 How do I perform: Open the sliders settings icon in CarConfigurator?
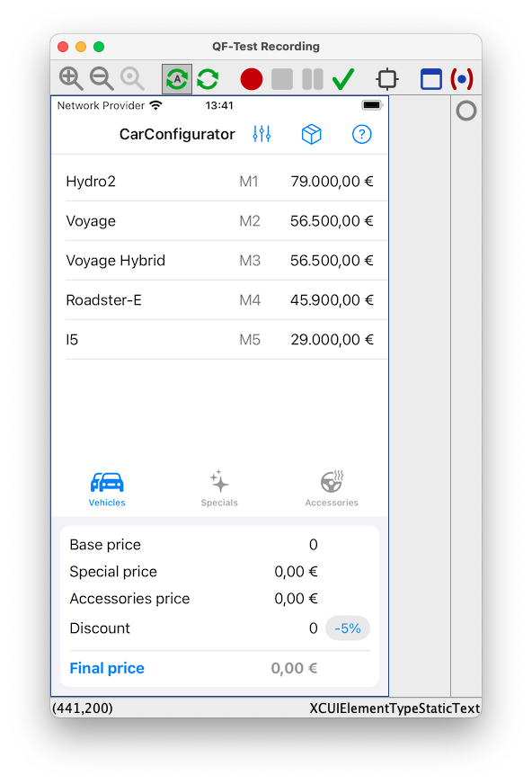click(262, 134)
